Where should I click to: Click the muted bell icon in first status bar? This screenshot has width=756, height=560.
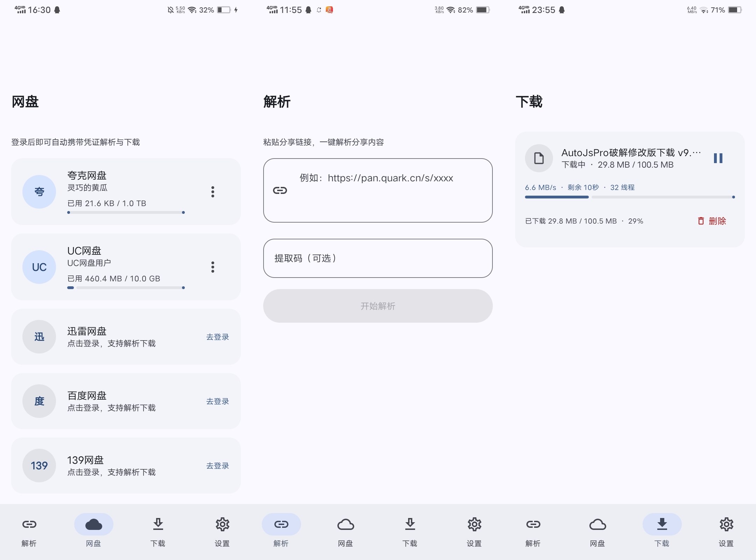[x=170, y=10]
